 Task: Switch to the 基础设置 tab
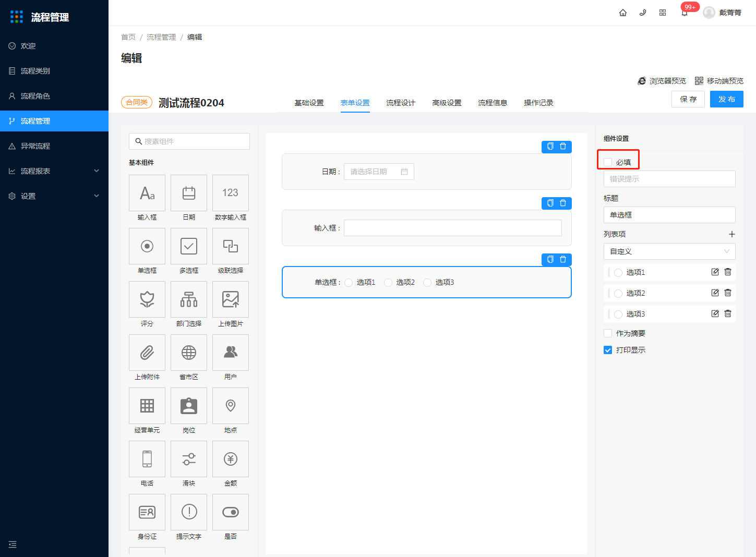pos(309,103)
